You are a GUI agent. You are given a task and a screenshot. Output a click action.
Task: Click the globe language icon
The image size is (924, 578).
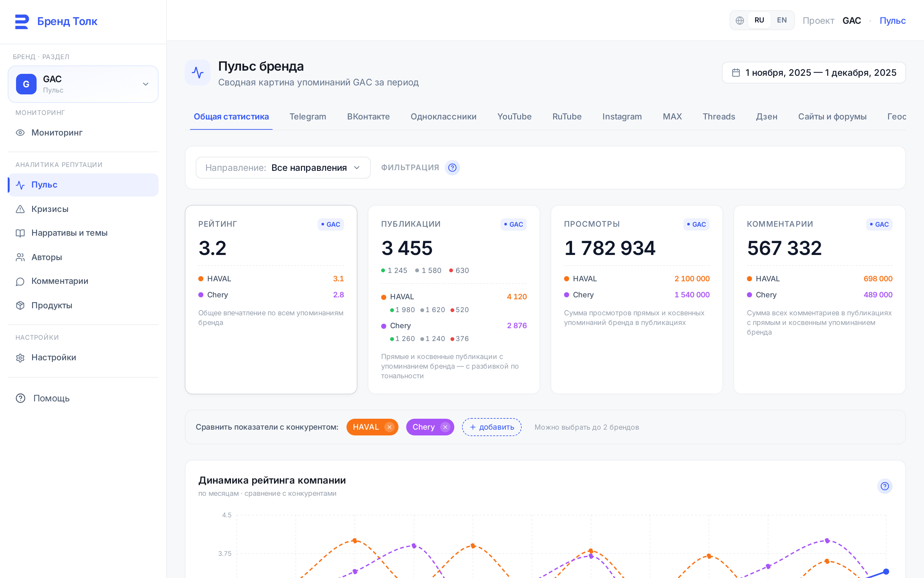coord(740,21)
